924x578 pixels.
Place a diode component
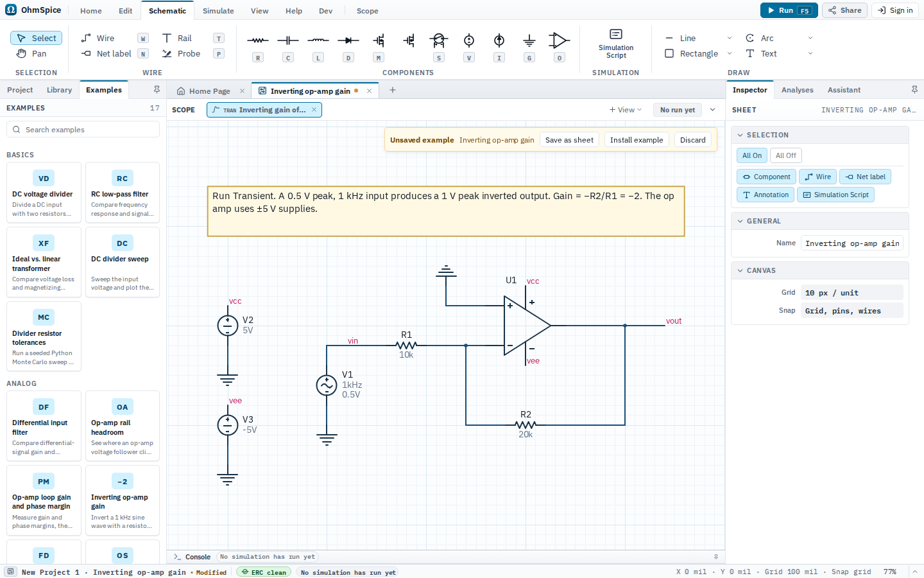(x=348, y=47)
